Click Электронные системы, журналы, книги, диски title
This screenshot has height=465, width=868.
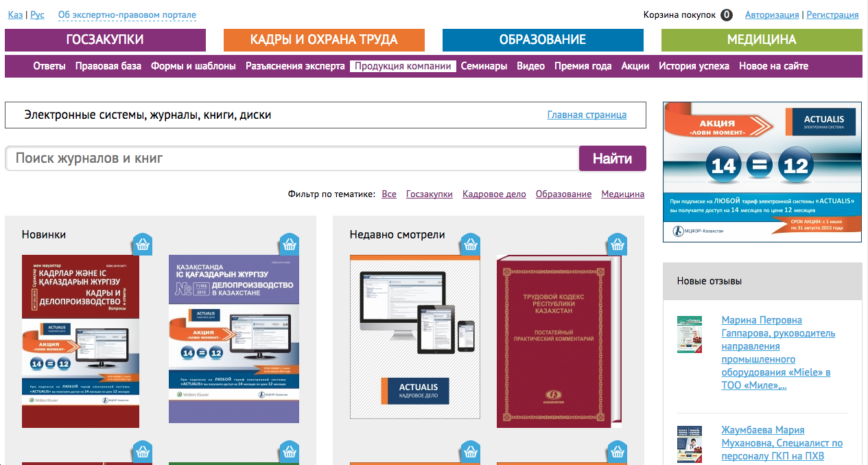coord(148,115)
